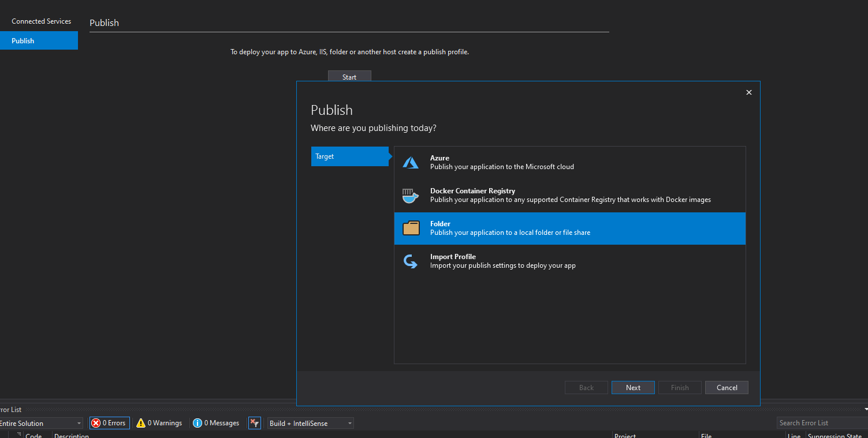Click the red Errors circle icon
Image resolution: width=868 pixels, height=438 pixels.
pos(96,423)
